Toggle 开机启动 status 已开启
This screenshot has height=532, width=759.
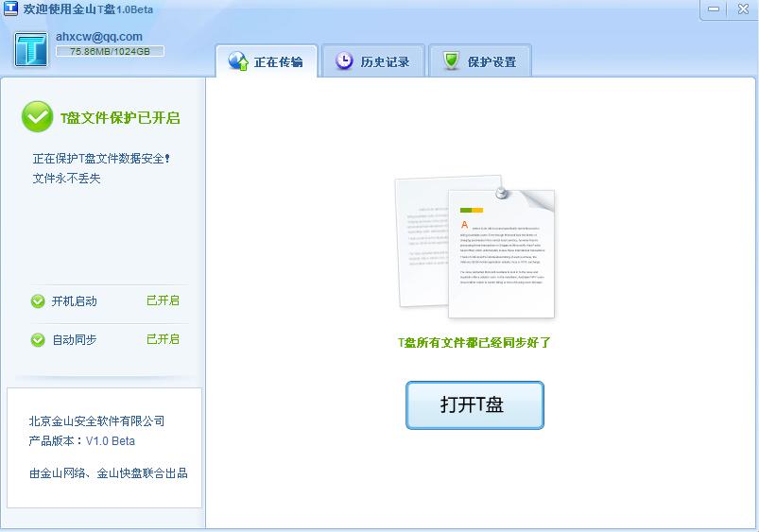coord(163,300)
